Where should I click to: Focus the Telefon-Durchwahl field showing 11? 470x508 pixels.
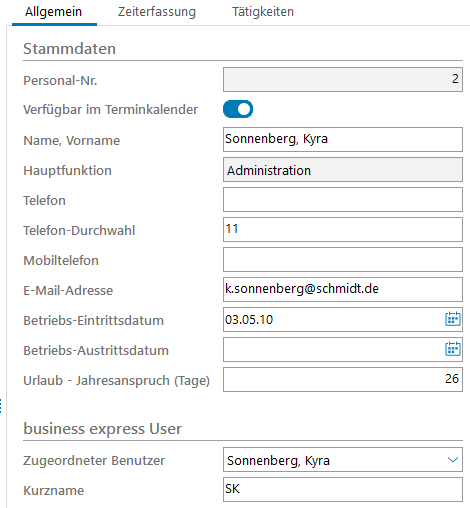click(343, 229)
